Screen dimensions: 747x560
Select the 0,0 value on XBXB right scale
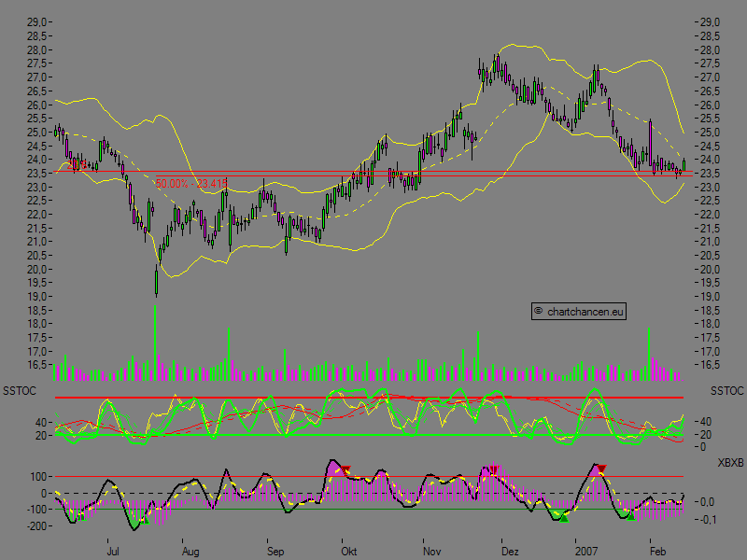pos(708,502)
